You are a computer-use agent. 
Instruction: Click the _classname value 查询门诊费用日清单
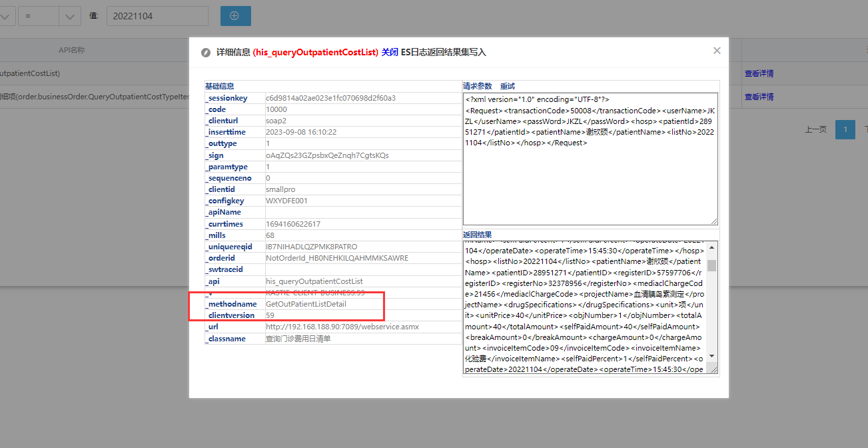(x=298, y=339)
